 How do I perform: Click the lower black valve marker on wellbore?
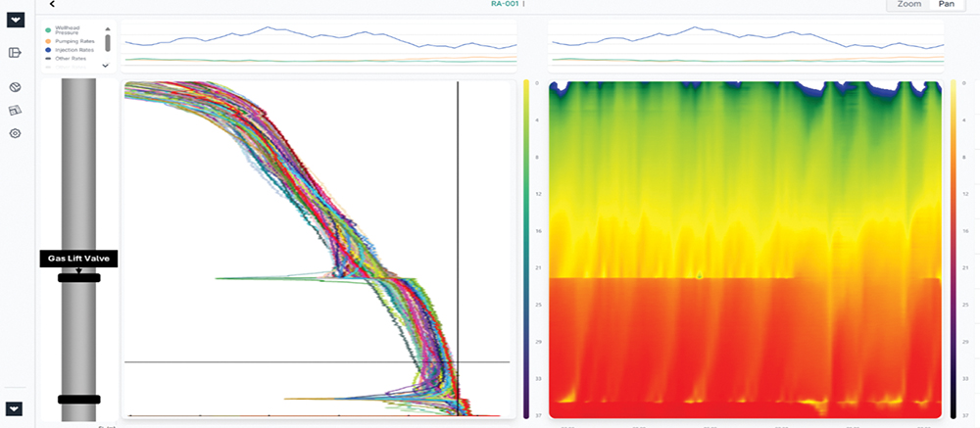78,400
